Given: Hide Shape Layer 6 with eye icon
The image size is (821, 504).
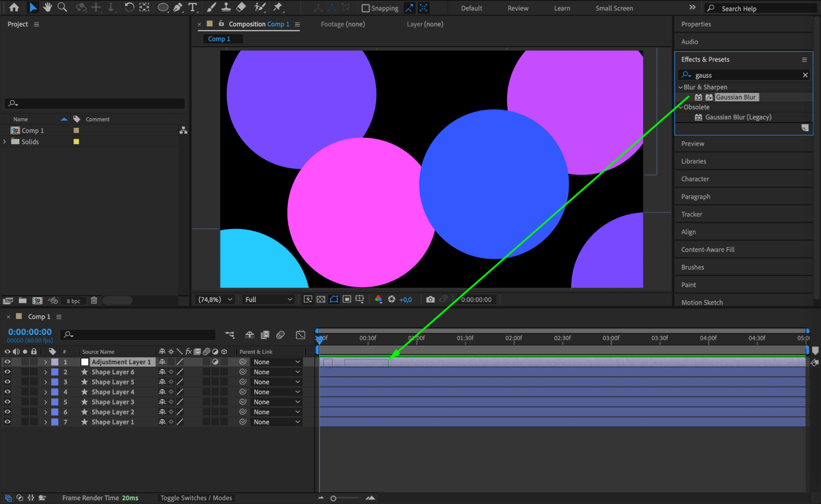Looking at the screenshot, I should [x=7, y=372].
